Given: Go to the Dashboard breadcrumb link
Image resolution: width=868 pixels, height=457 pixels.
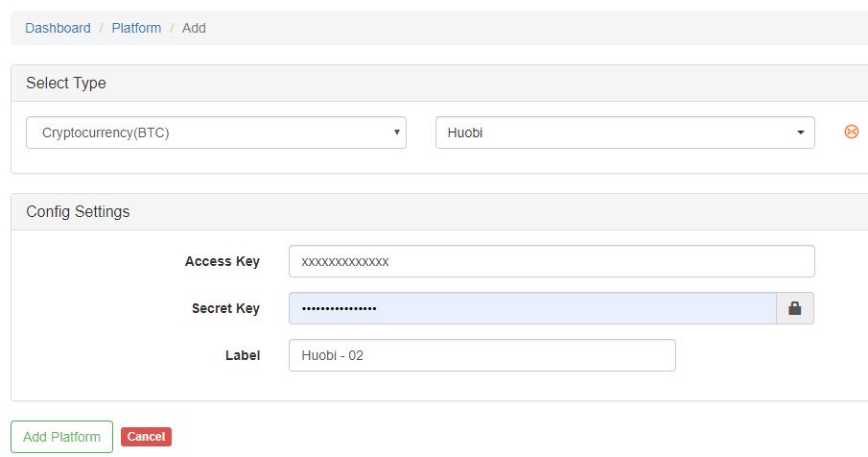Looking at the screenshot, I should 59,28.
